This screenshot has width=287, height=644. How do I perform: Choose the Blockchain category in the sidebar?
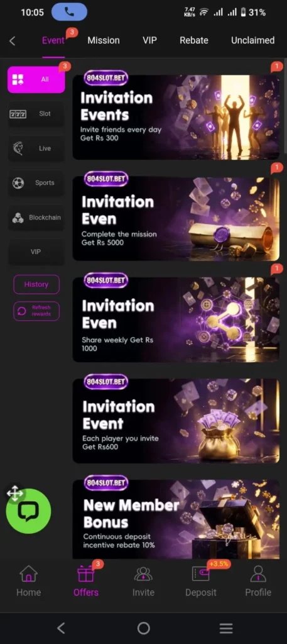point(36,217)
